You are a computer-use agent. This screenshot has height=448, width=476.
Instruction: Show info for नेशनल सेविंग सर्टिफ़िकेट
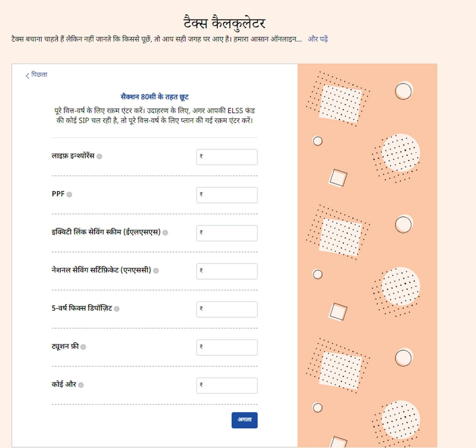pos(156,271)
